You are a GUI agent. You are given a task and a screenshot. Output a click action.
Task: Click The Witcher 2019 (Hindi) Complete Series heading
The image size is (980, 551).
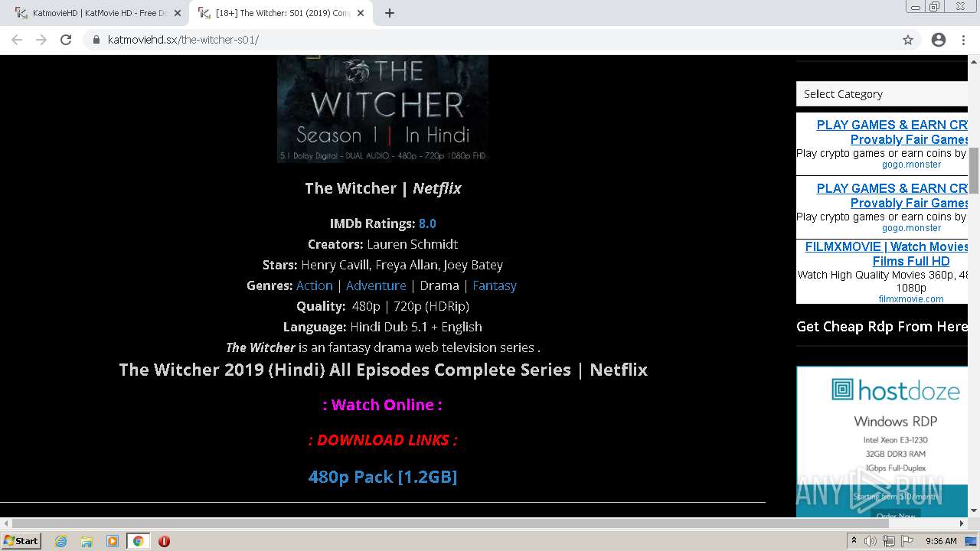(383, 370)
